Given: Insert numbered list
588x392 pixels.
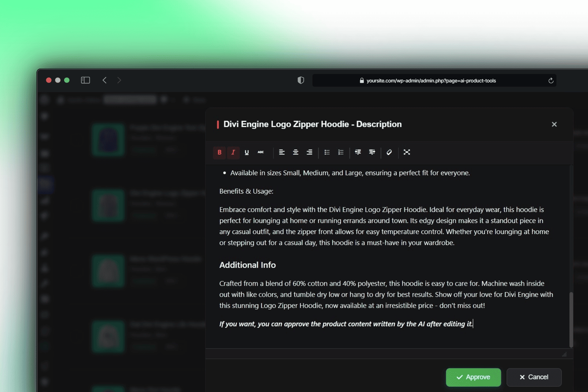Looking at the screenshot, I should pos(341,152).
